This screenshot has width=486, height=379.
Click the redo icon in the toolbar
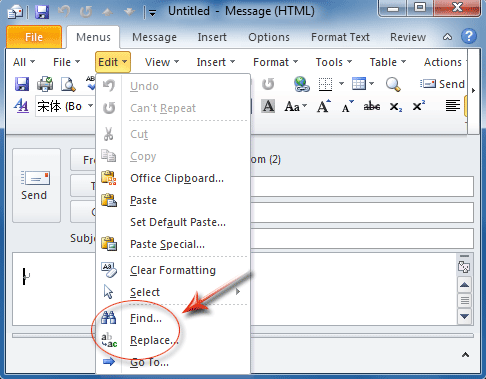coord(268,84)
